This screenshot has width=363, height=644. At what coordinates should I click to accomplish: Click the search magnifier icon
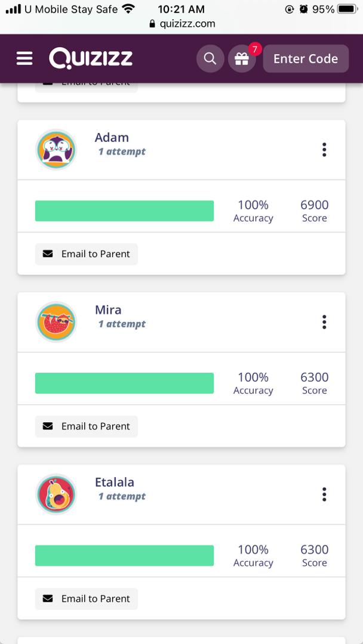[x=210, y=58]
